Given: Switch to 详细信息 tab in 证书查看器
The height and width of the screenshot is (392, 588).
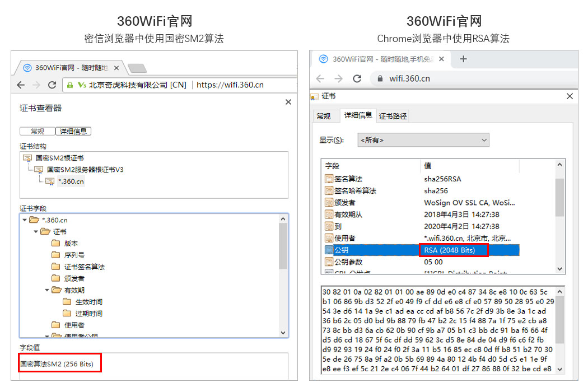Looking at the screenshot, I should (x=73, y=131).
